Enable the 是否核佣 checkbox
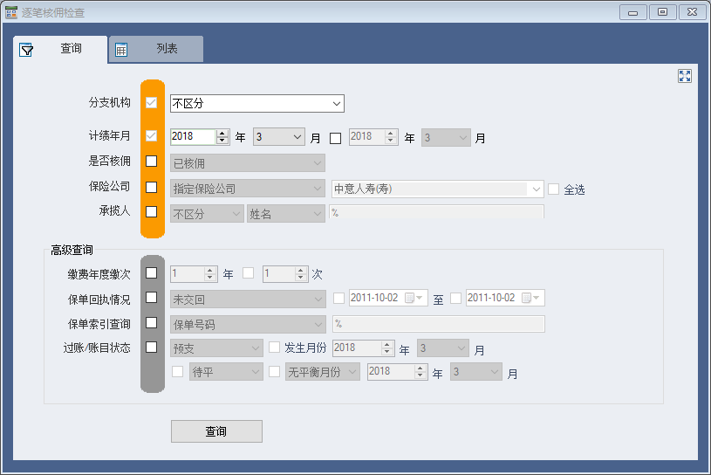 (151, 161)
